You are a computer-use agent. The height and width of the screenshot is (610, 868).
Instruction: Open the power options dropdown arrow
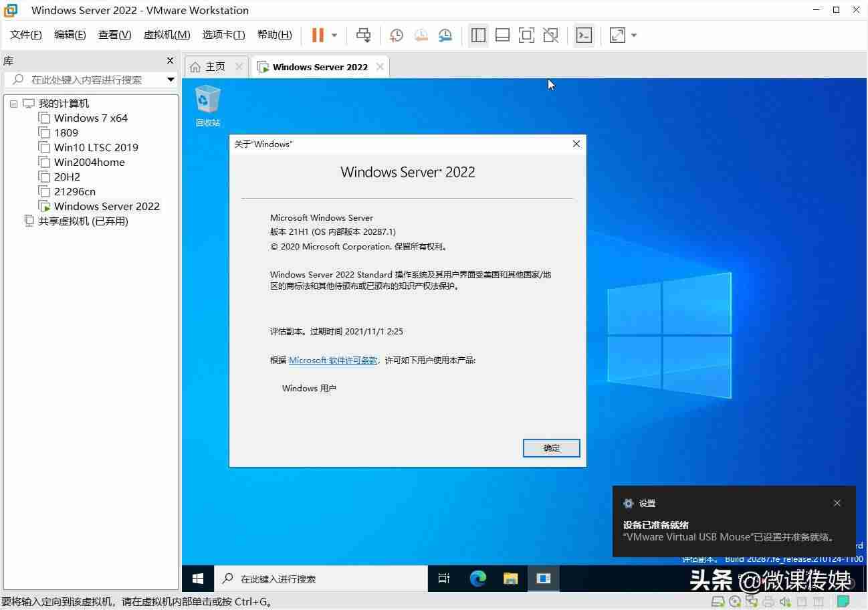(x=334, y=35)
